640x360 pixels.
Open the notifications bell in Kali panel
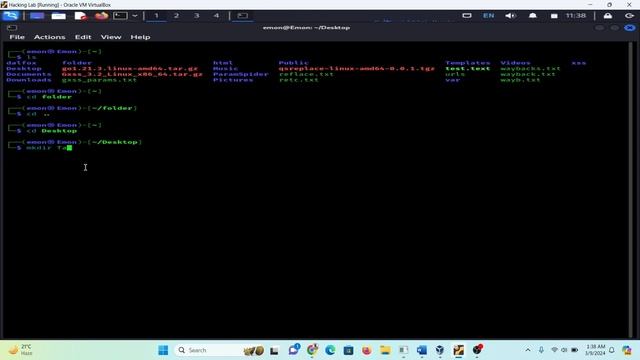tap(533, 16)
